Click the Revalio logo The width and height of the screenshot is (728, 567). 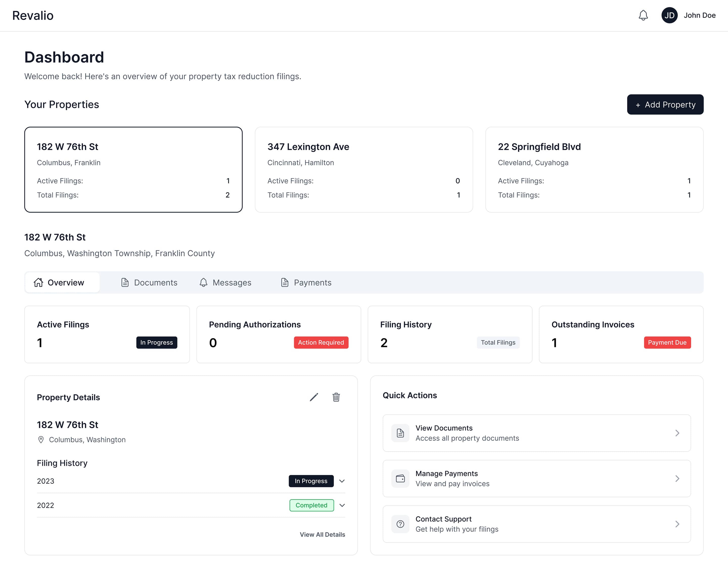33,16
